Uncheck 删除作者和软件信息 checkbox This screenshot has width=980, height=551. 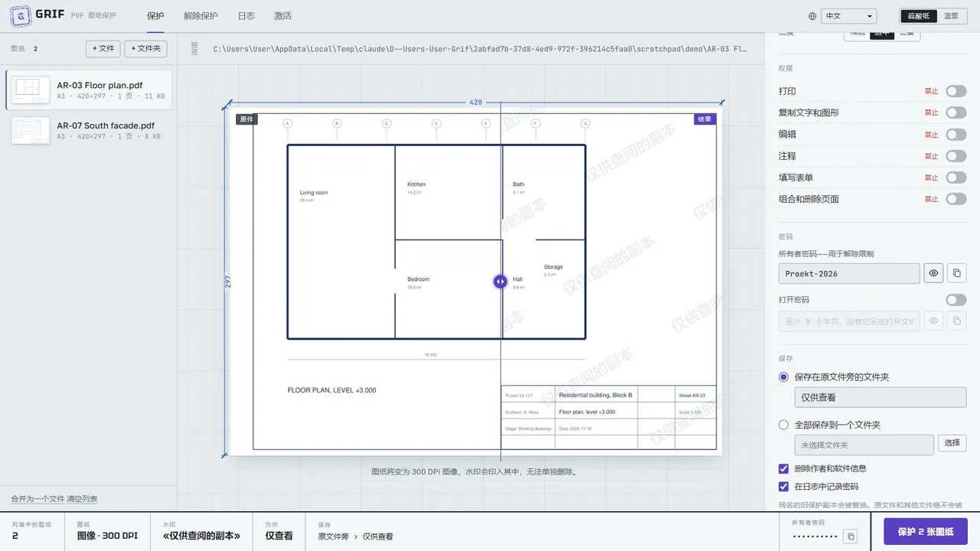click(783, 468)
